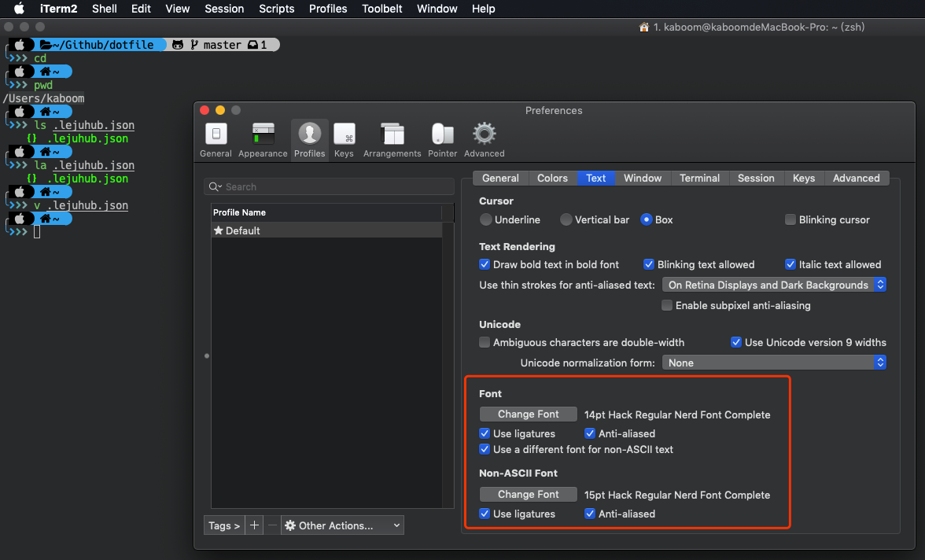Toggle Blinking text allowed
This screenshot has height=560, width=925.
pos(649,264)
